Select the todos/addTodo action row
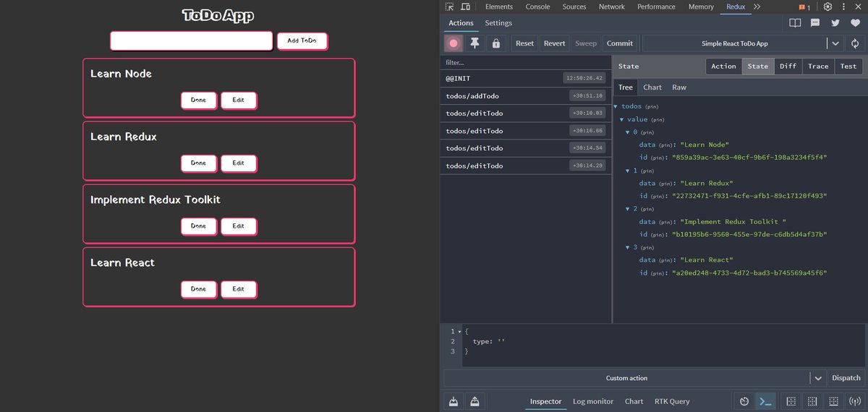This screenshot has width=868, height=412. tap(526, 96)
